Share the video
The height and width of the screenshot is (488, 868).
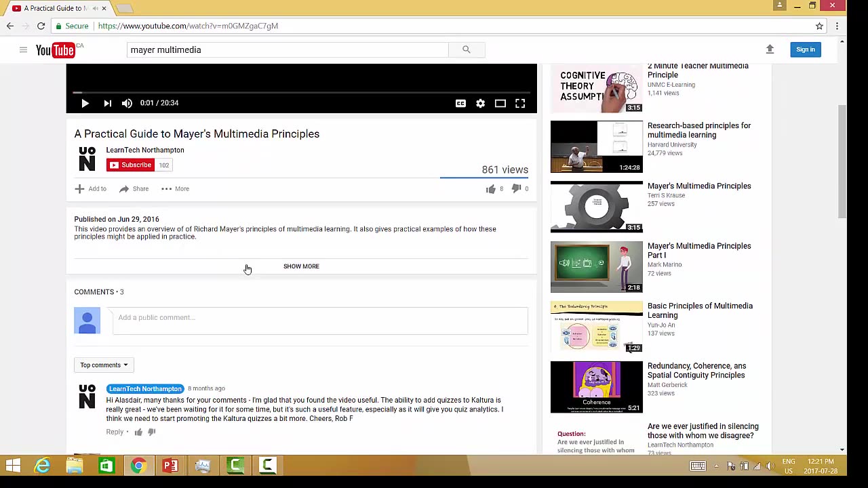(x=134, y=188)
